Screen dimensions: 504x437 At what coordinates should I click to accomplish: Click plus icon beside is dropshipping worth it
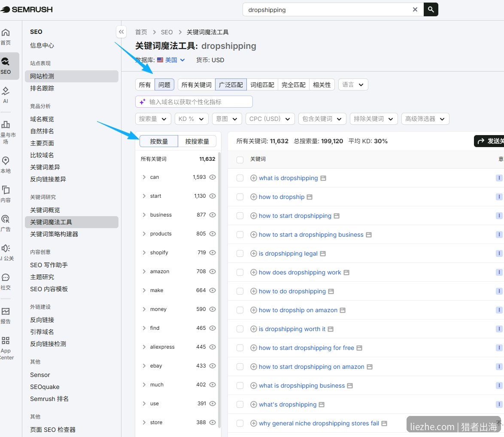tap(254, 329)
